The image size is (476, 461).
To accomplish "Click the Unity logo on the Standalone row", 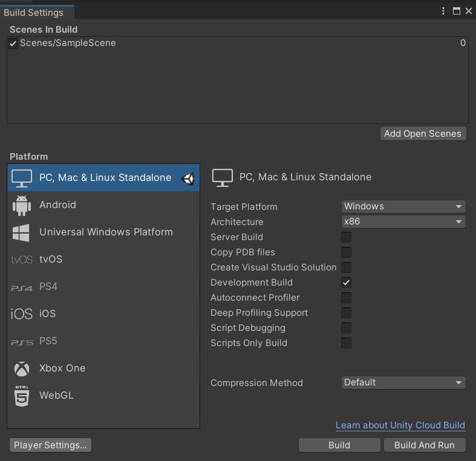I will pos(187,178).
